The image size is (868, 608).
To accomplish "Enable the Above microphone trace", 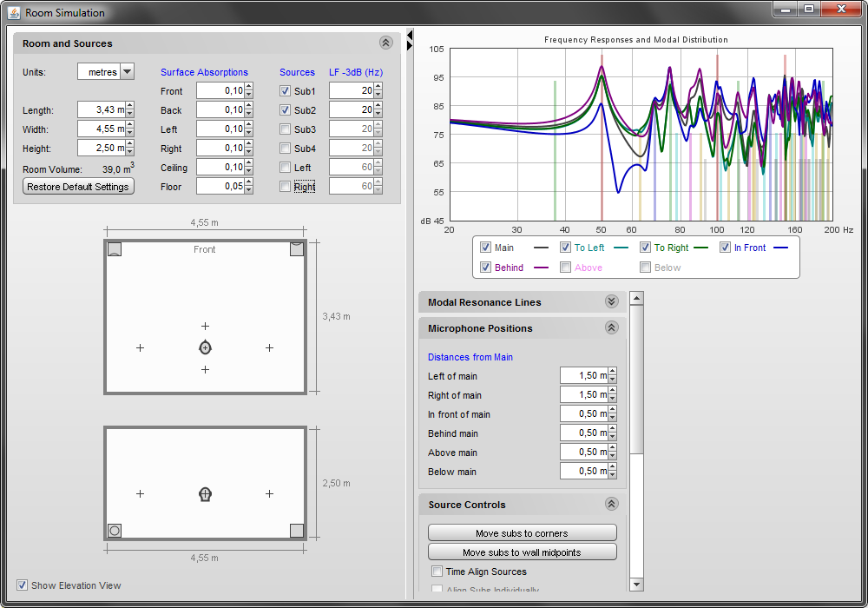I will [x=565, y=268].
